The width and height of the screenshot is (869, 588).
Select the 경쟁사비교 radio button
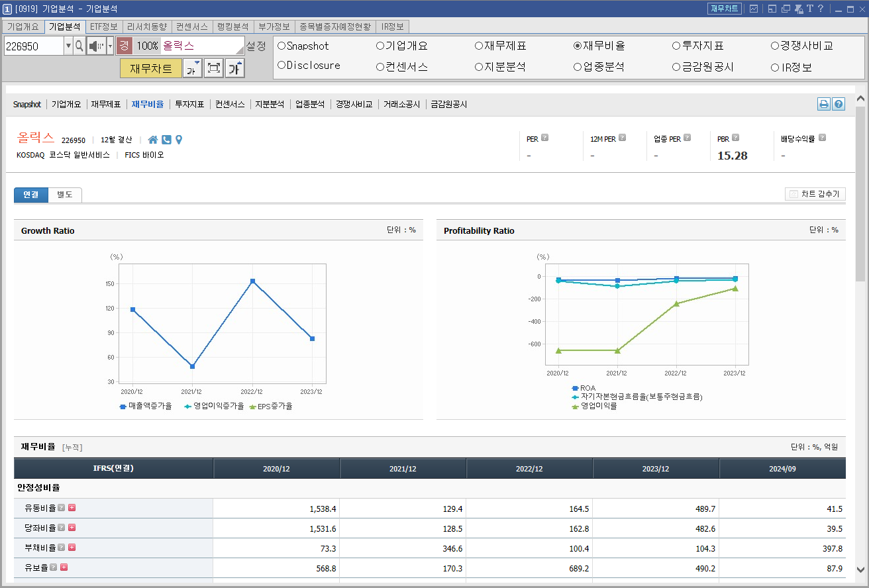(775, 46)
